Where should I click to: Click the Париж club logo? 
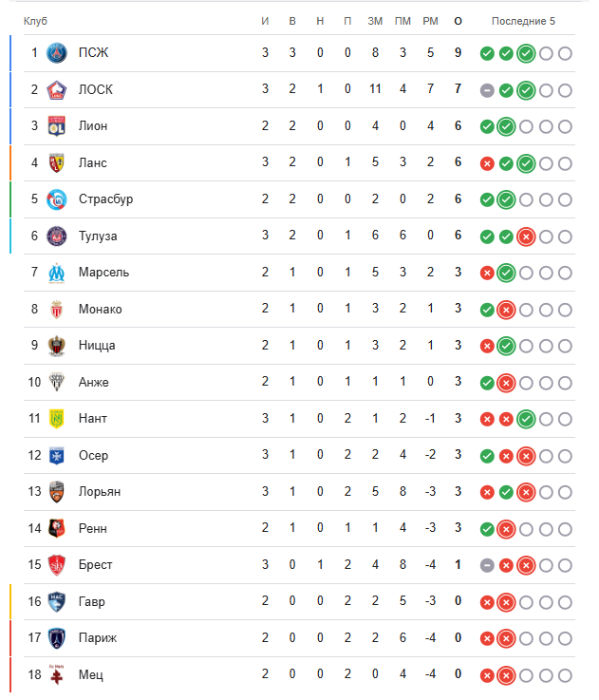point(58,638)
